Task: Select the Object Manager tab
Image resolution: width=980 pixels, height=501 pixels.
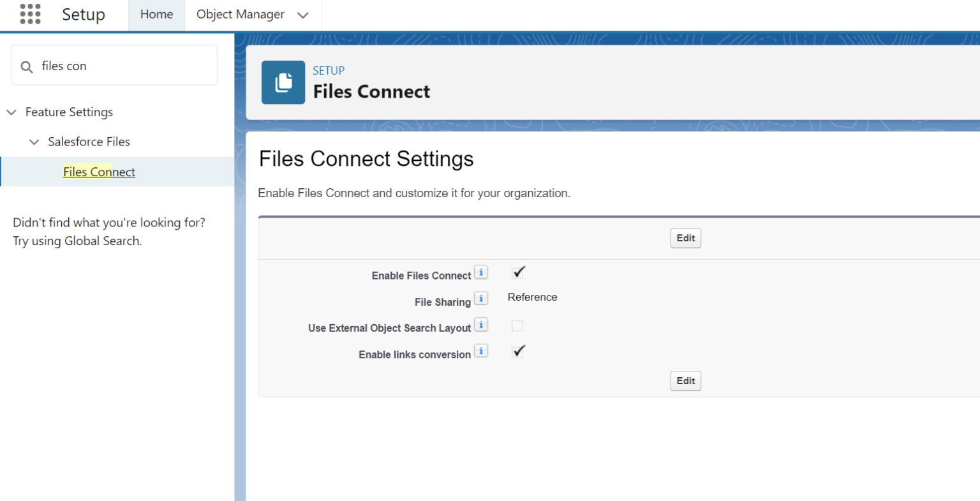Action: coord(240,14)
